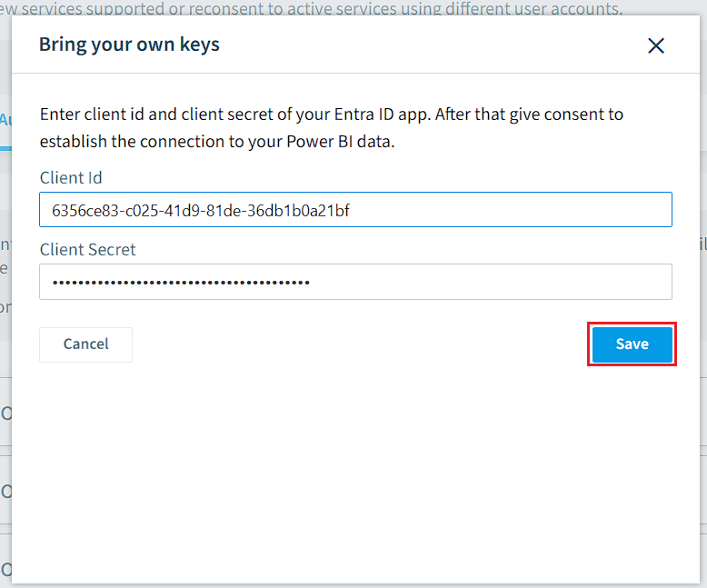This screenshot has width=707, height=588.
Task: Click the dialog header divider area
Action: (355, 73)
